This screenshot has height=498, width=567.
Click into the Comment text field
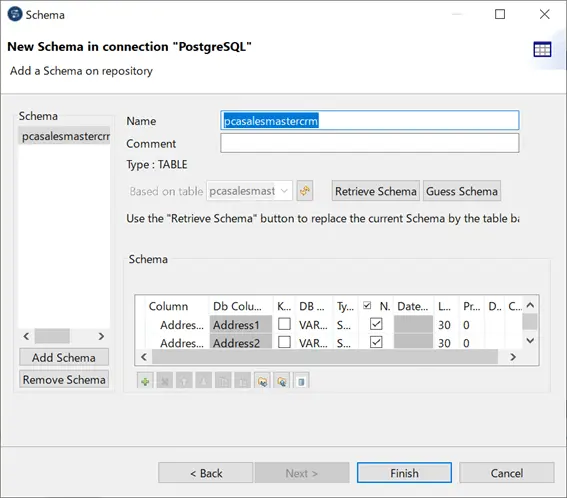[x=370, y=143]
